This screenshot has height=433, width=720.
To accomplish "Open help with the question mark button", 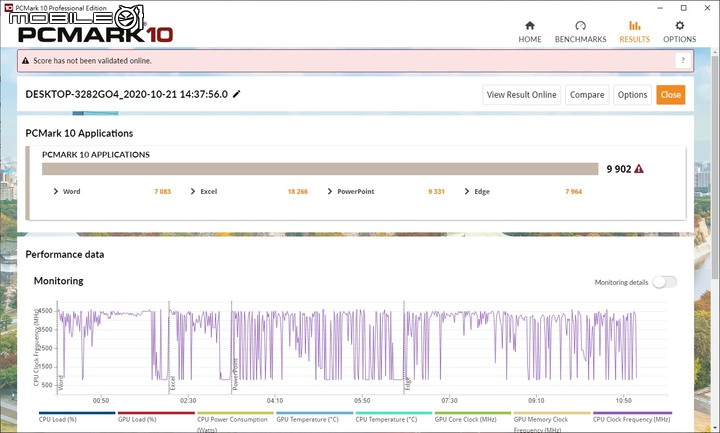I will coord(683,60).
